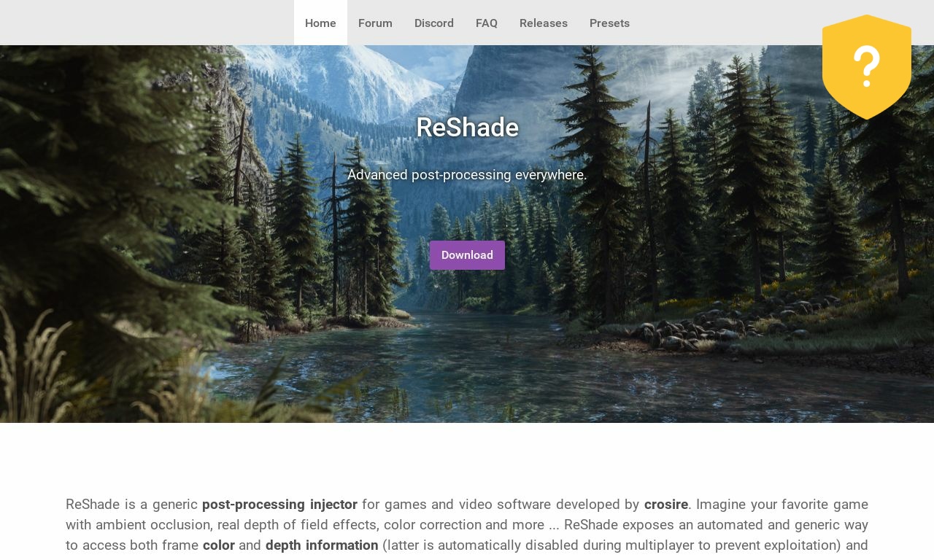The image size is (934, 560).
Task: Open the Discord link in navbar
Action: tap(434, 23)
